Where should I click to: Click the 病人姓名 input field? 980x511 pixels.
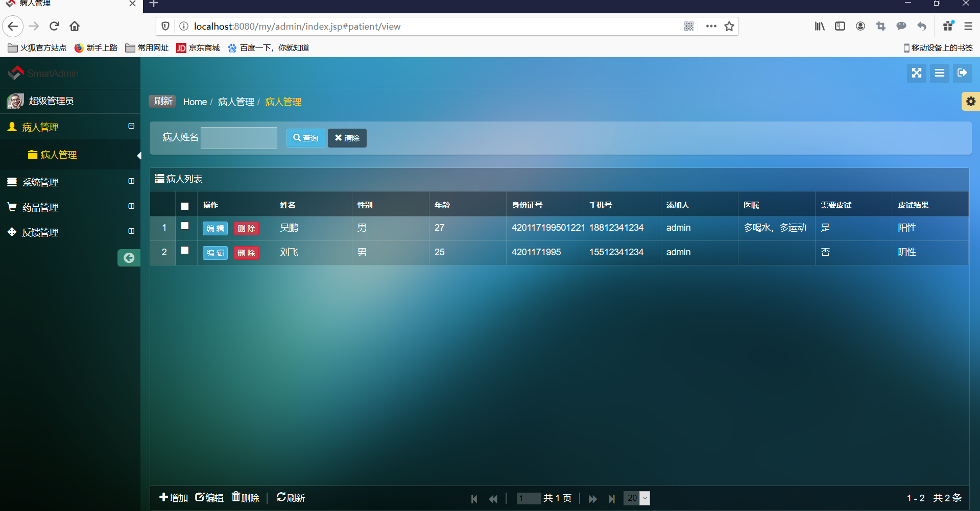[238, 137]
